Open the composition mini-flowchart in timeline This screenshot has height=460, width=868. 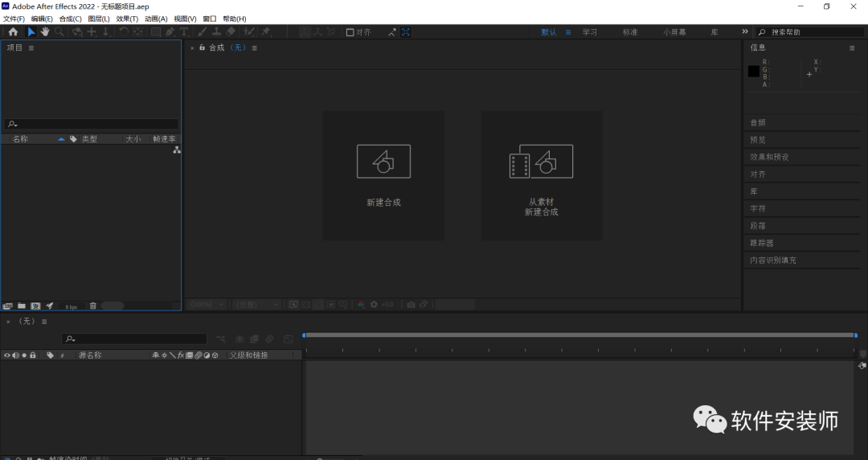(x=220, y=339)
